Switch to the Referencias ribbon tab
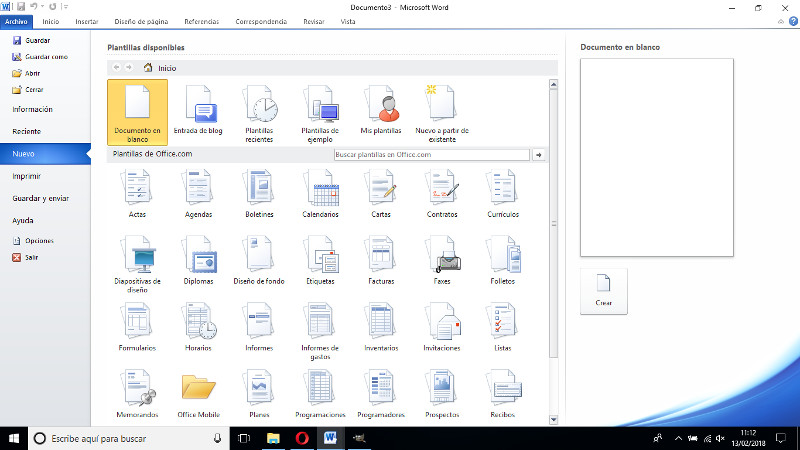 pyautogui.click(x=202, y=21)
